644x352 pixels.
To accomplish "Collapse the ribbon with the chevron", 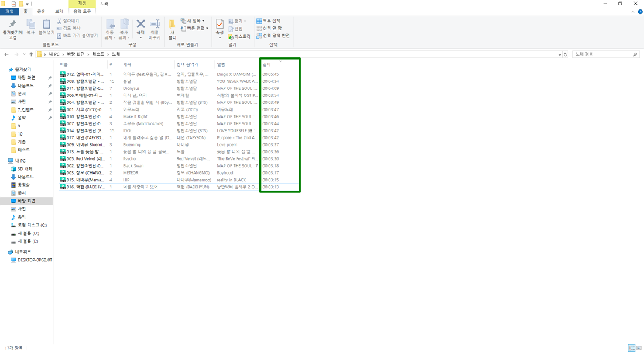I will (x=632, y=12).
